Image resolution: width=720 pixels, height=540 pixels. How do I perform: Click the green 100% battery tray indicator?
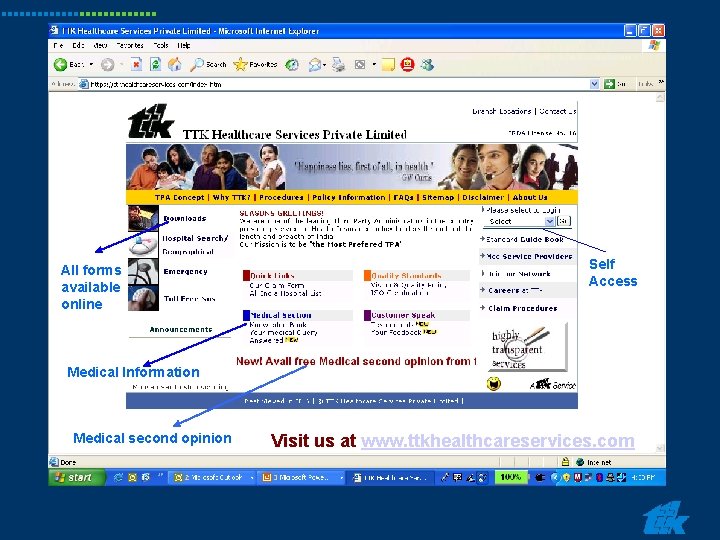(x=511, y=478)
